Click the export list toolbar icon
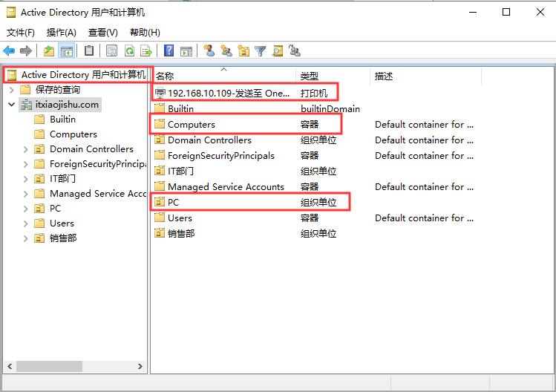The image size is (556, 392). tap(146, 51)
